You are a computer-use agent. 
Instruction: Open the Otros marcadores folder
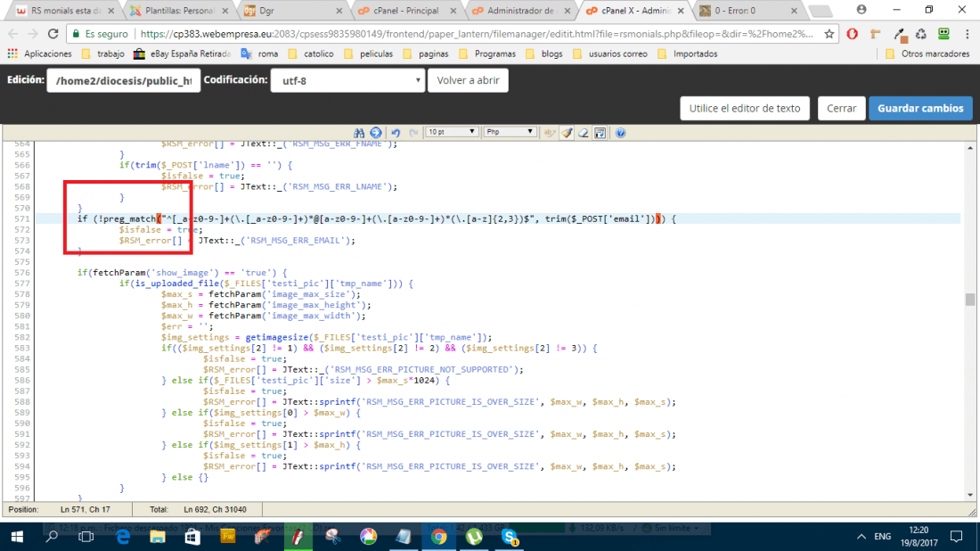coord(927,53)
